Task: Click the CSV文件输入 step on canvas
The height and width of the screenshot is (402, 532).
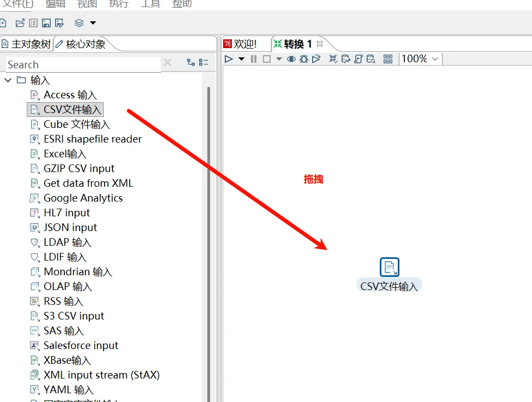Action: click(x=389, y=267)
